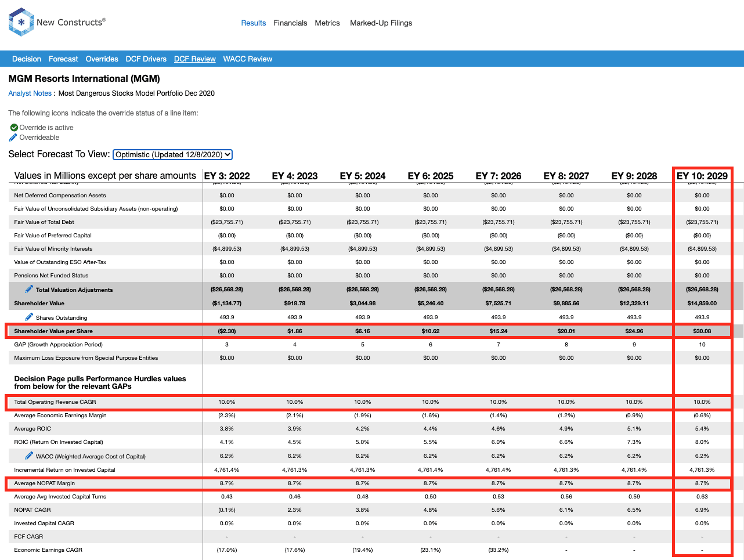This screenshot has width=744, height=560.
Task: Click the EY 4: 2023 column header
Action: (x=295, y=176)
